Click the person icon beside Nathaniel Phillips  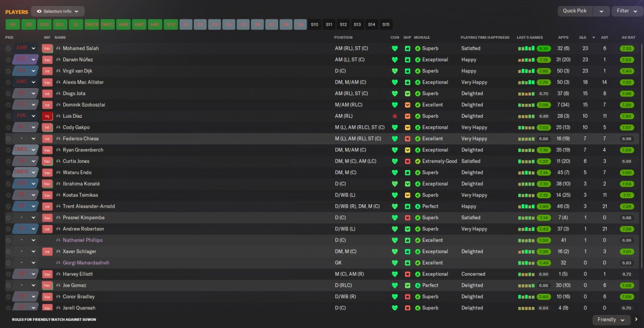(x=58, y=240)
